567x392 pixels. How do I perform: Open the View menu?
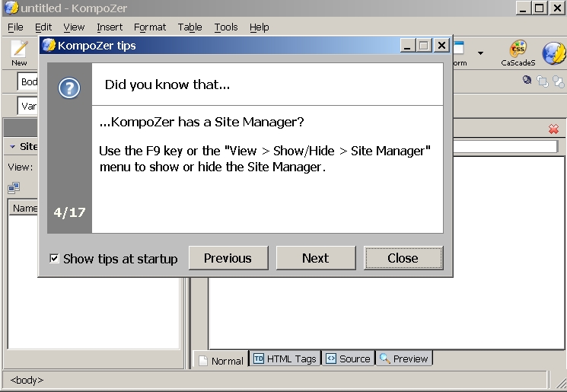pyautogui.click(x=74, y=27)
